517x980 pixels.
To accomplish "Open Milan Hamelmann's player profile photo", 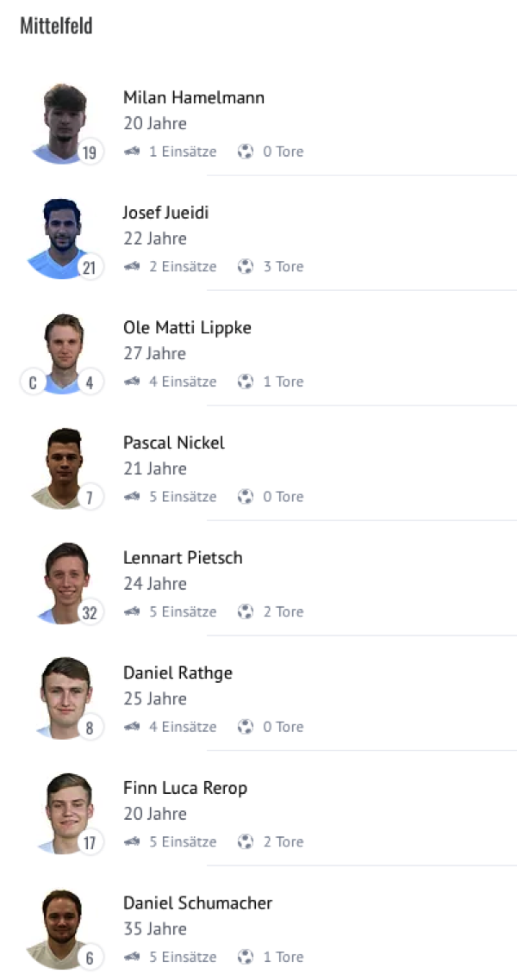I will click(65, 122).
